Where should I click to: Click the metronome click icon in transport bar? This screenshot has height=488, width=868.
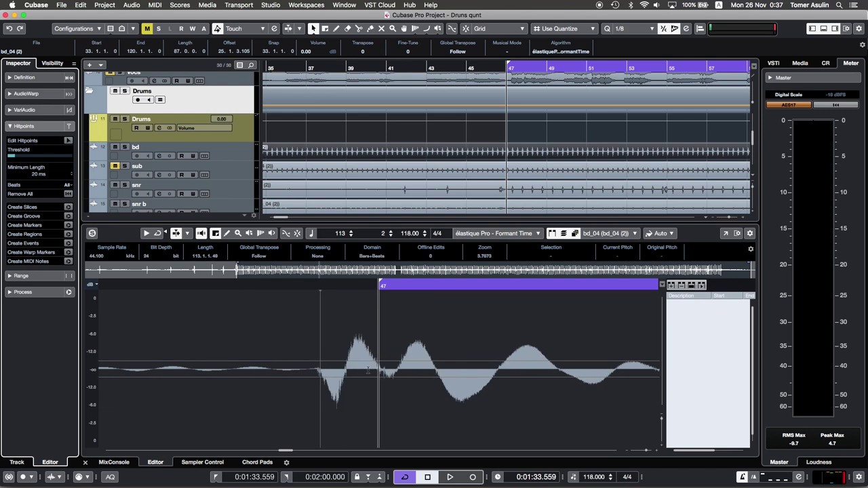click(743, 476)
